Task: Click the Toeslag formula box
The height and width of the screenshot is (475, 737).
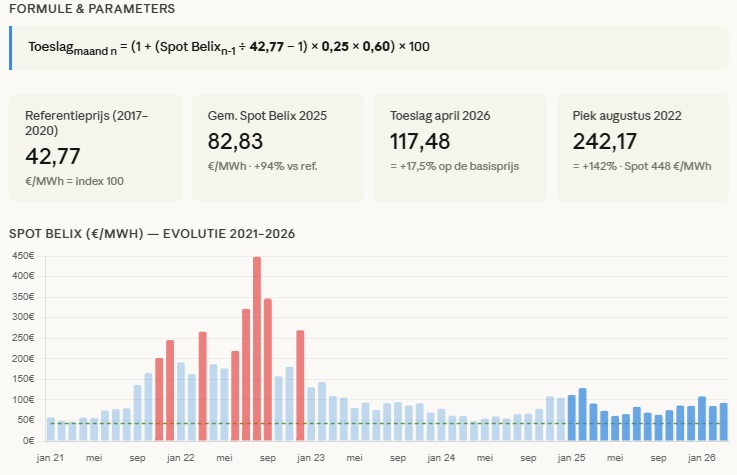Action: pos(368,48)
